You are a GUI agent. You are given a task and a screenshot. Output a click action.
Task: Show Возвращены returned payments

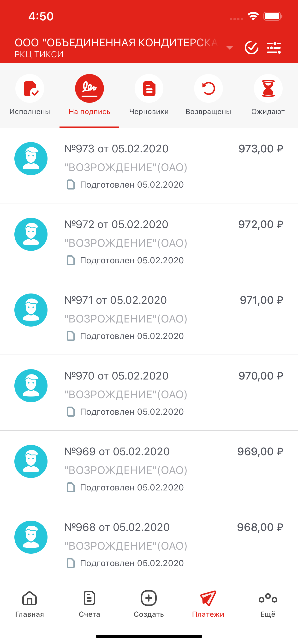tap(208, 95)
